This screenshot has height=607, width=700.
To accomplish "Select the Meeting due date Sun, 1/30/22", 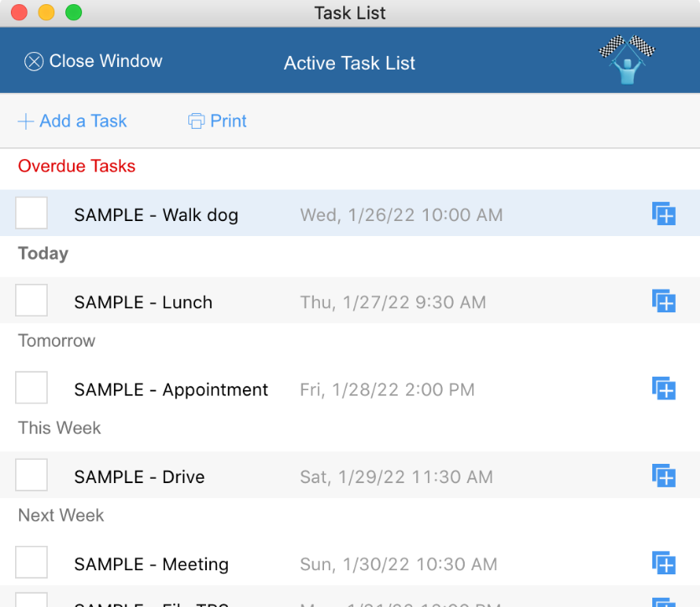I will point(399,565).
